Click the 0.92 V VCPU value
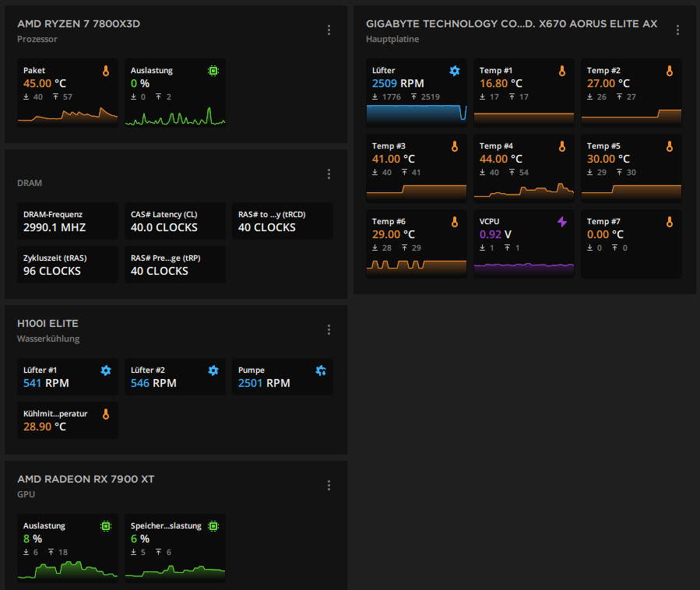This screenshot has height=590, width=700. click(x=495, y=234)
